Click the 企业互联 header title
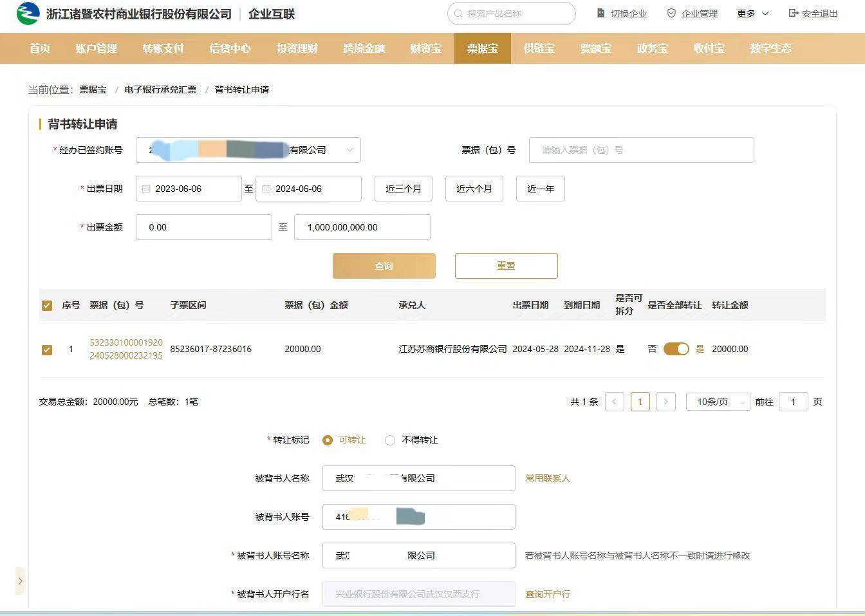Image resolution: width=865 pixels, height=616 pixels. pos(272,14)
